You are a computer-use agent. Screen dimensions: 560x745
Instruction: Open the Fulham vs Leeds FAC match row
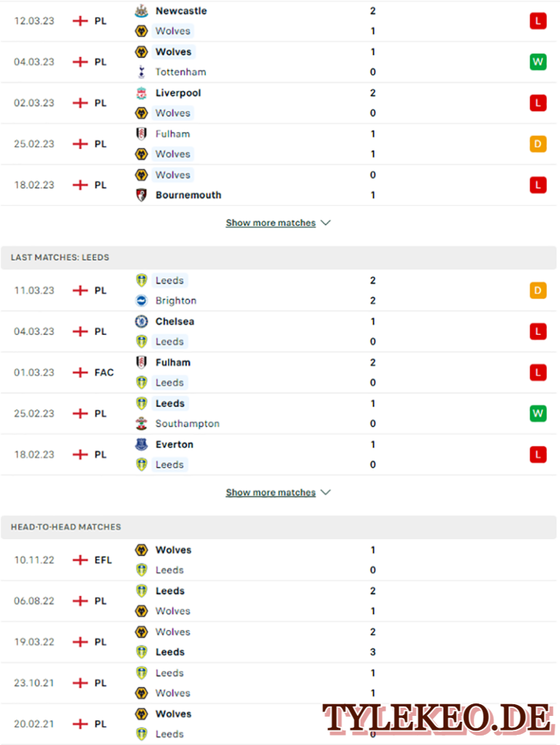click(279, 372)
